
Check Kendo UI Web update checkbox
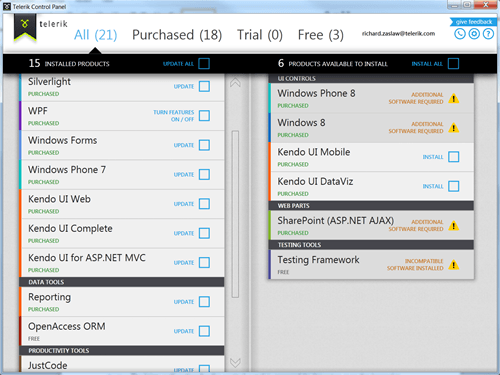(x=204, y=204)
